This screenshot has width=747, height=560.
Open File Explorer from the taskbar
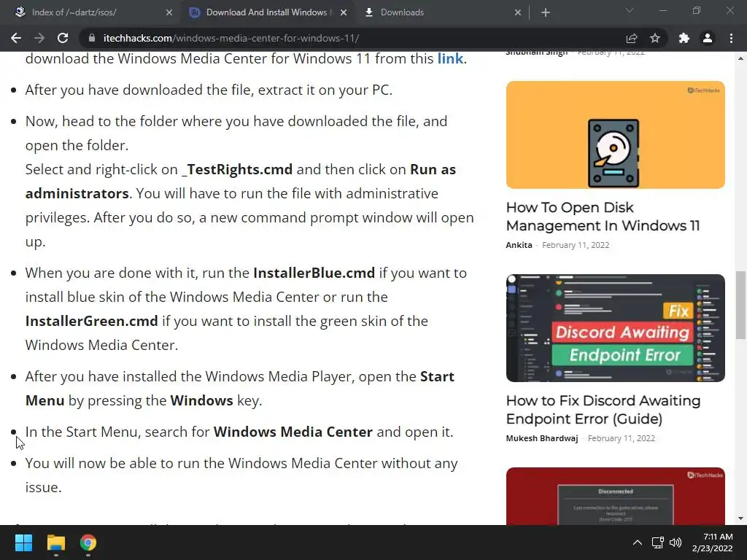pos(55,542)
